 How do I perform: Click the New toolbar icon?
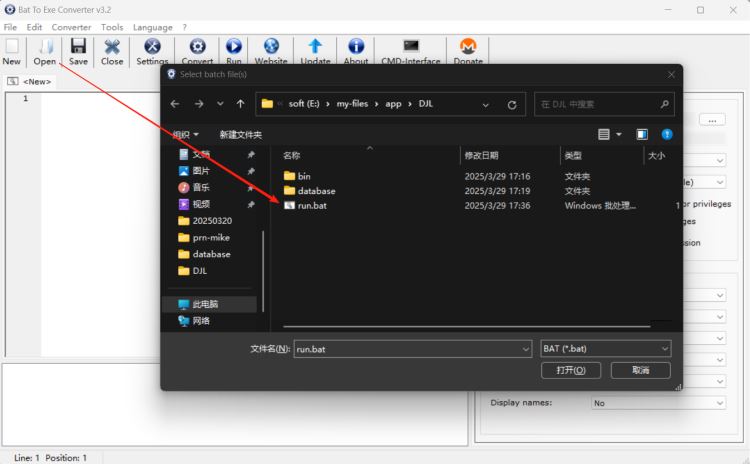[11, 46]
